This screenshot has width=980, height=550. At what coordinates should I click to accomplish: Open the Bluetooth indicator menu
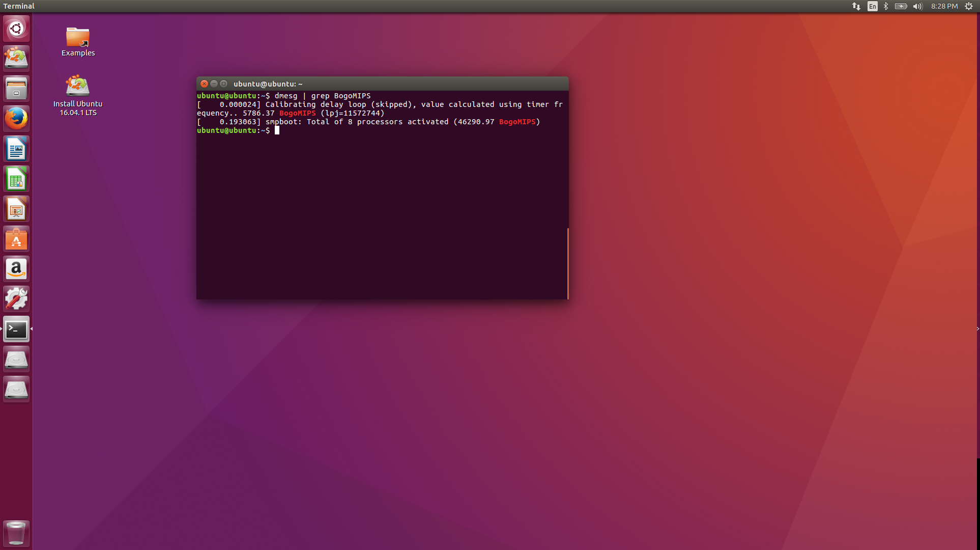[x=886, y=6]
